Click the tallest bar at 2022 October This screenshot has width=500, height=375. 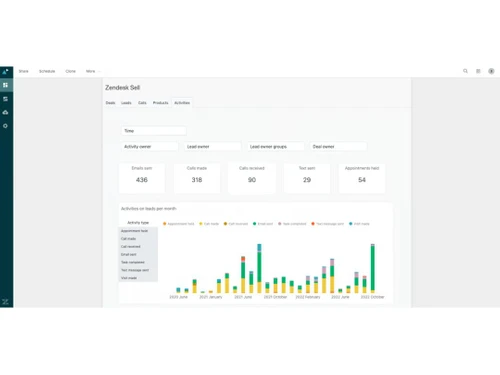click(x=373, y=269)
